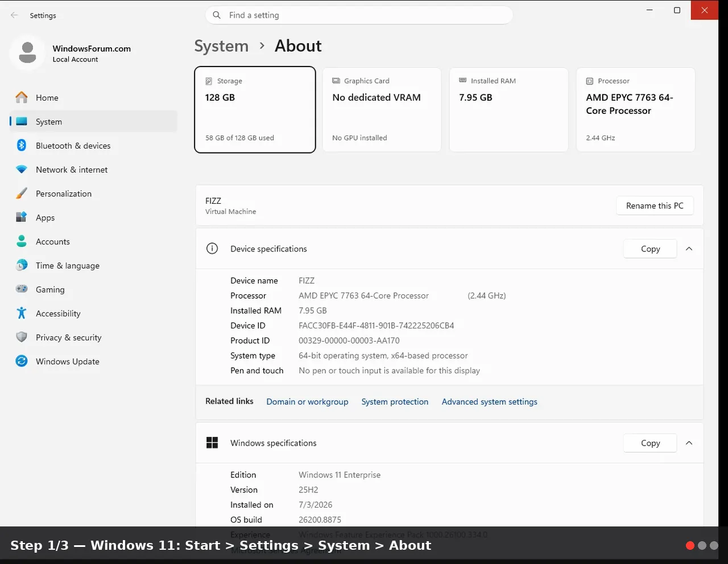This screenshot has height=564, width=728.
Task: Click the pen and touch availability text
Action: click(x=389, y=370)
